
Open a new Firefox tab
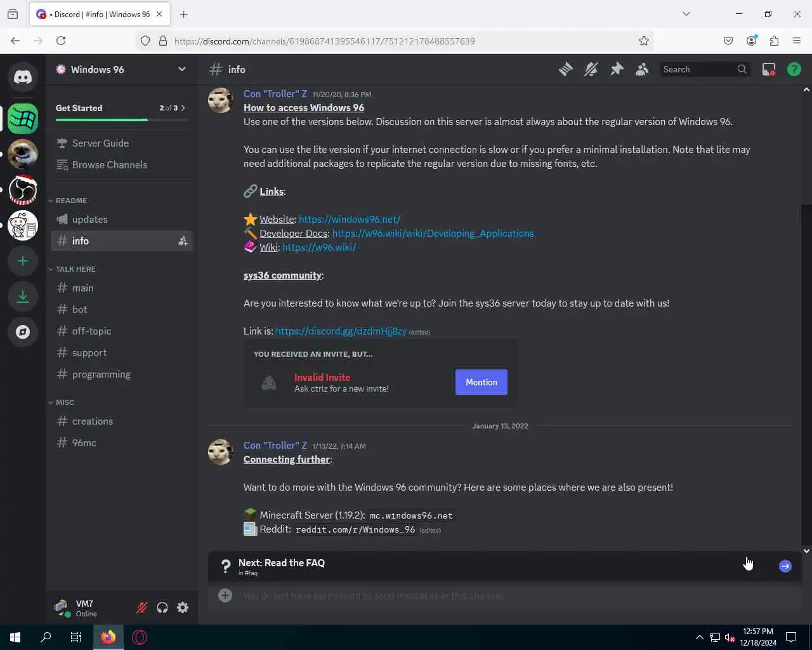(183, 14)
